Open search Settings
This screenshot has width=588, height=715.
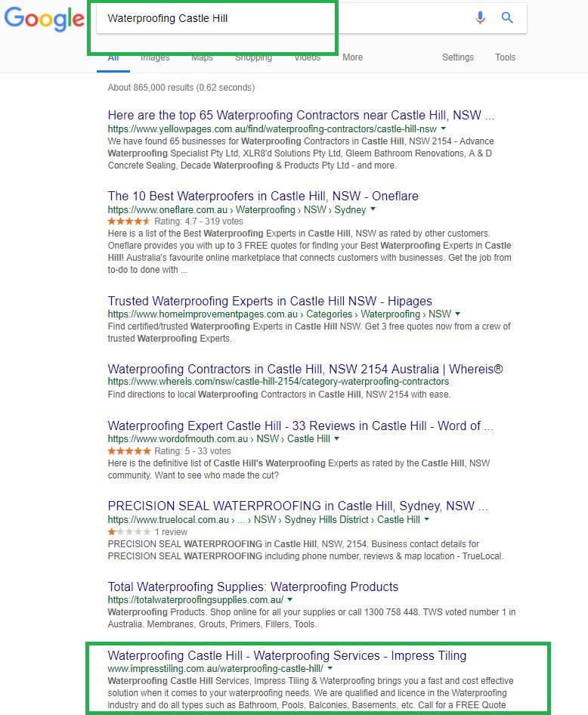(458, 57)
